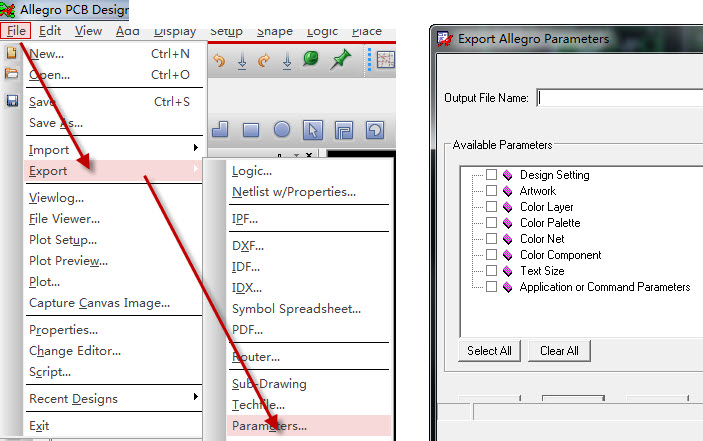Open the Export submenu
The height and width of the screenshot is (441, 703).
pyautogui.click(x=113, y=171)
